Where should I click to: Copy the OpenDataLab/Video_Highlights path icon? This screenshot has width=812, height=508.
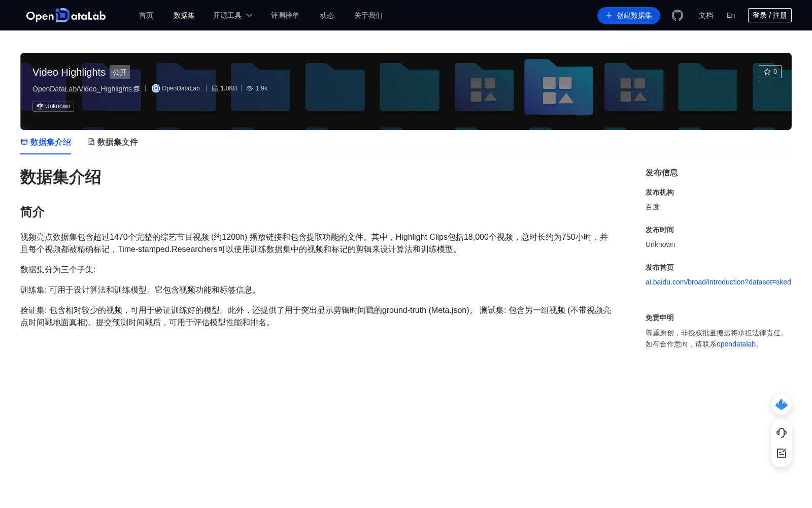coord(137,89)
